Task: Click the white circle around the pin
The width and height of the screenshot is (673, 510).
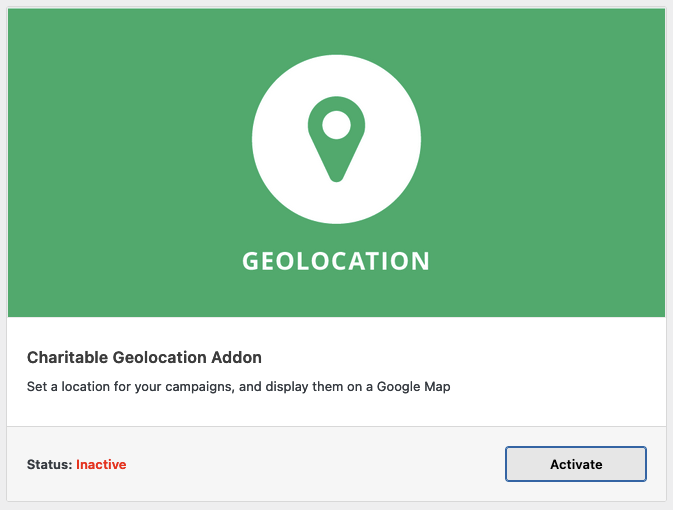Action: point(336,139)
